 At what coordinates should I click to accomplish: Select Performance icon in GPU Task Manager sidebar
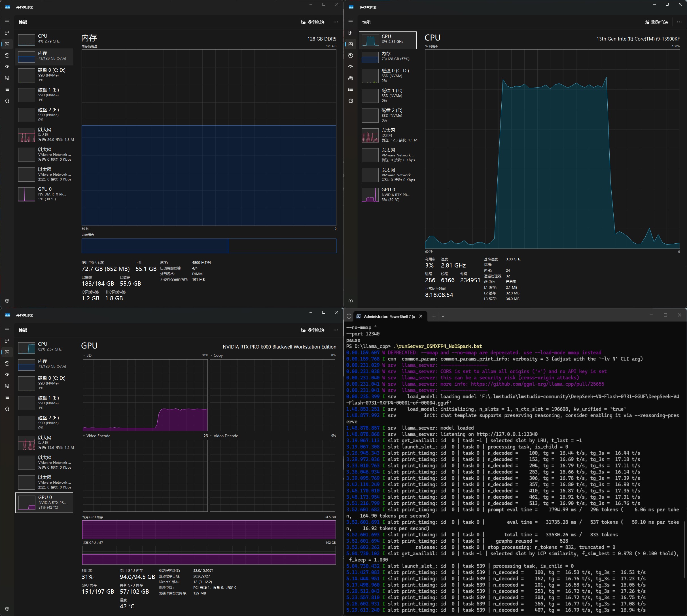tap(7, 352)
